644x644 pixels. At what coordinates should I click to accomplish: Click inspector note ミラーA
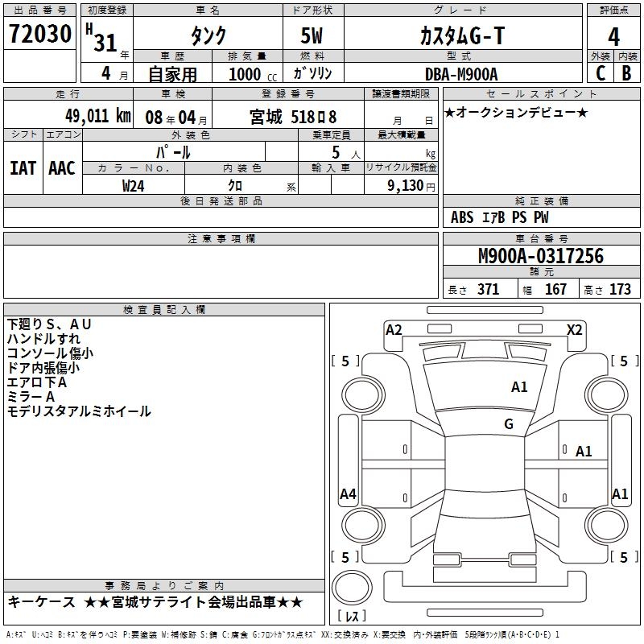click(31, 397)
